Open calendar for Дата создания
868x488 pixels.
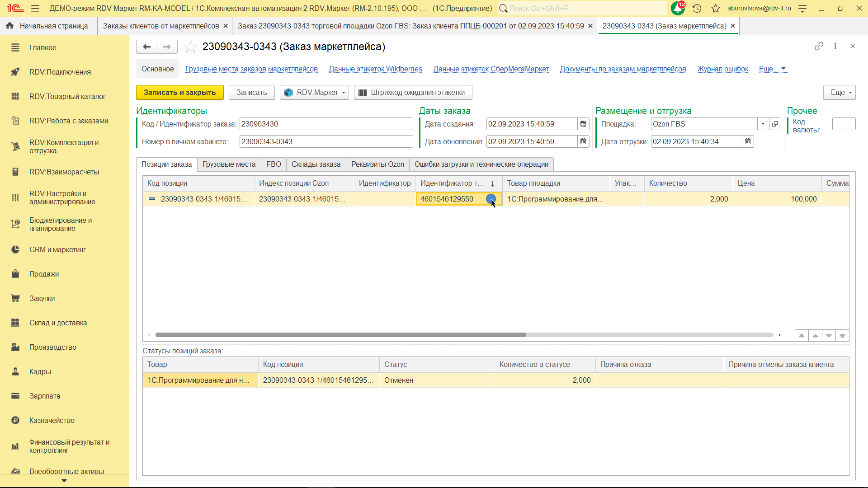click(x=583, y=124)
